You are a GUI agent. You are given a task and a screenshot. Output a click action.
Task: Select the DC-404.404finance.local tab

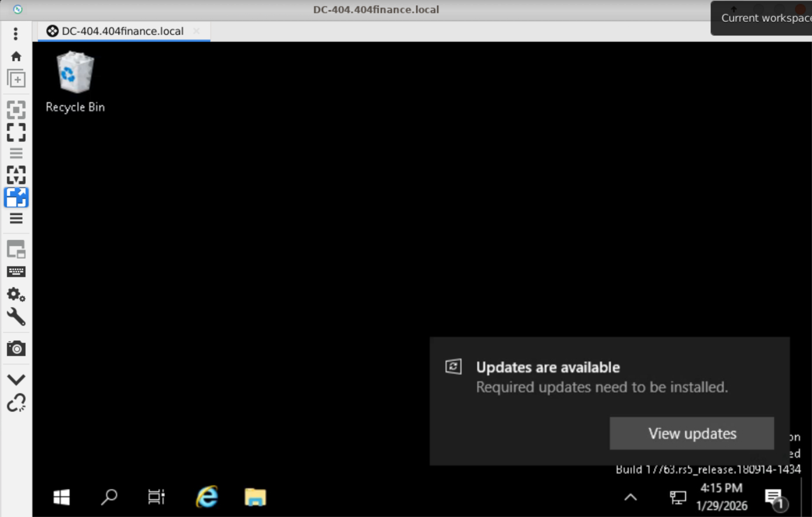coord(122,31)
